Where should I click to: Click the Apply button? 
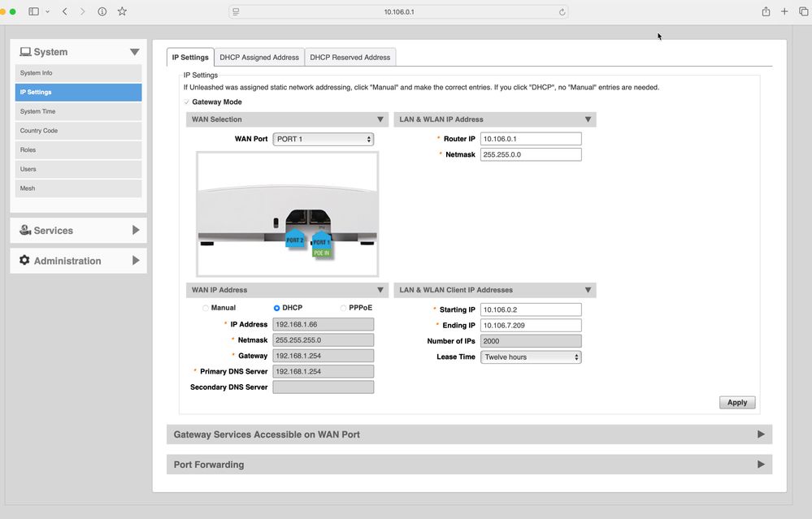coord(736,403)
